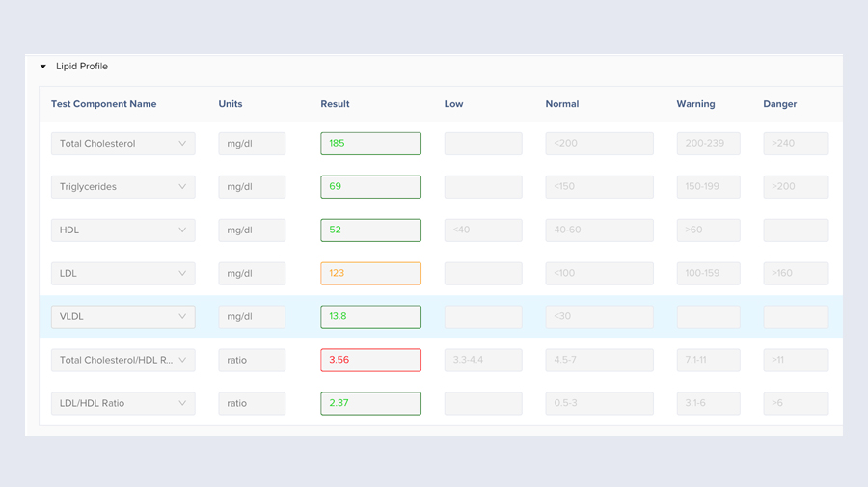
Task: Click the Normal field showing <200
Action: 600,144
